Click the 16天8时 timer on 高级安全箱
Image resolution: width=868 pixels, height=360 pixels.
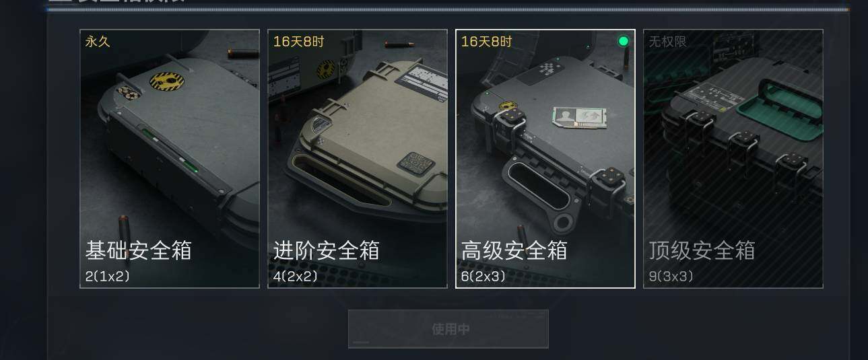pos(486,42)
